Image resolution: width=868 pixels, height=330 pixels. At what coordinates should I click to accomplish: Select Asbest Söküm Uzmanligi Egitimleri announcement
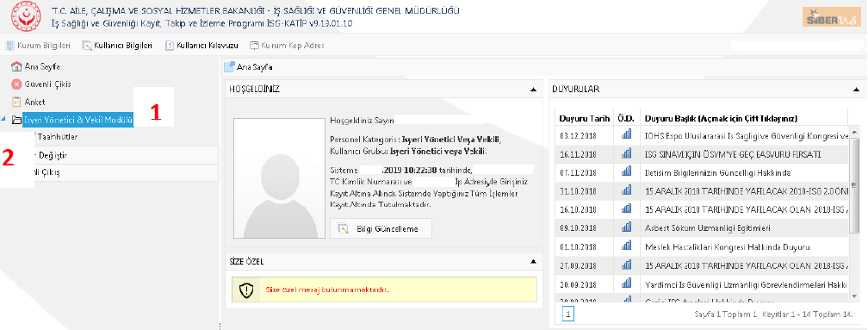(x=701, y=228)
